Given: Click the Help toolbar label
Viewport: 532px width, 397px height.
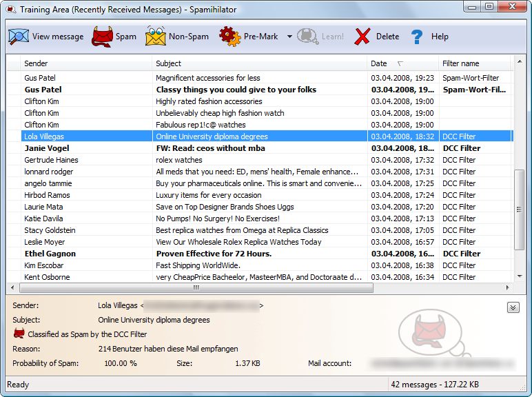Looking at the screenshot, I should (x=440, y=37).
